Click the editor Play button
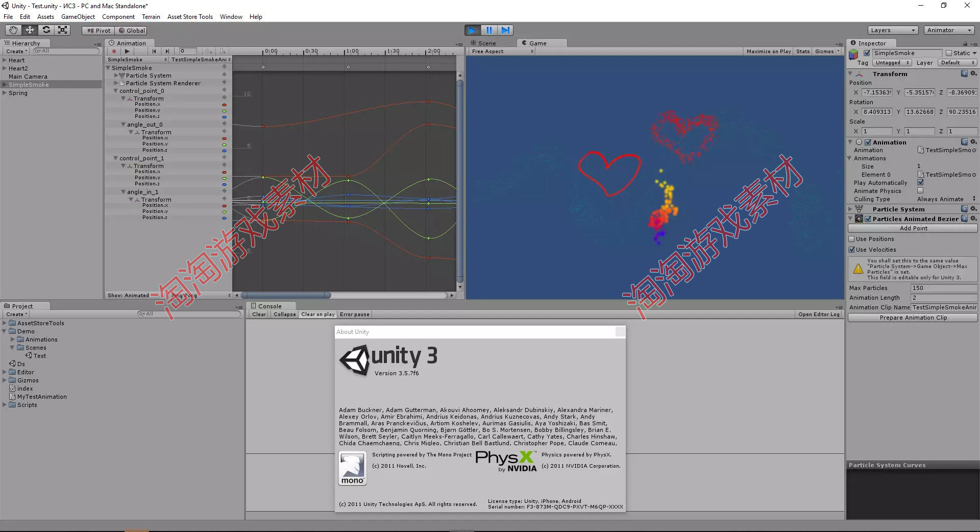Image resolution: width=980 pixels, height=532 pixels. click(473, 30)
